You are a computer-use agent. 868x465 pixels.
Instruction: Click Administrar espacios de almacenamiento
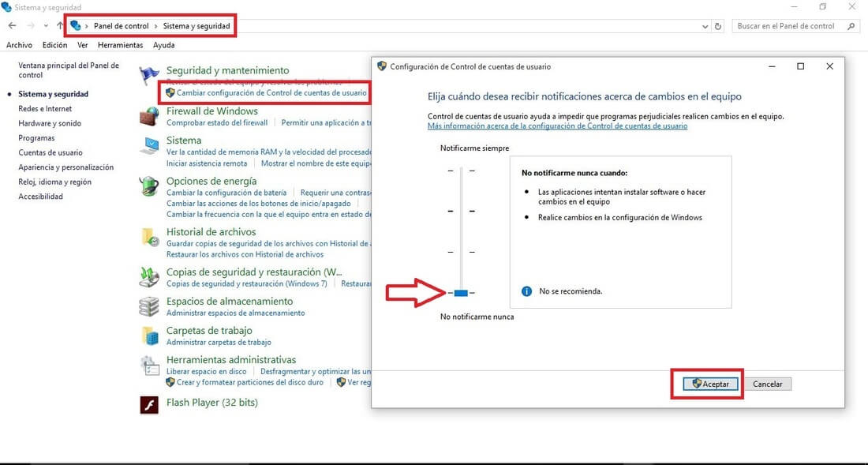pyautogui.click(x=235, y=313)
